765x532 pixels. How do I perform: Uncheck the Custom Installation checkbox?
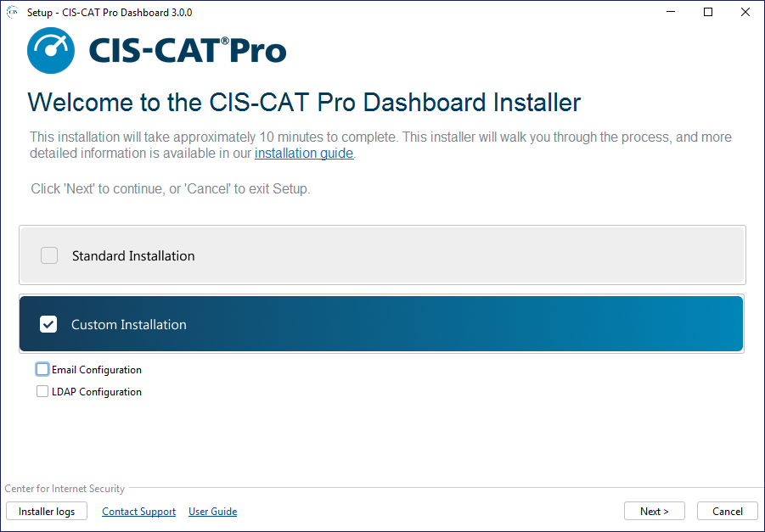(x=48, y=324)
